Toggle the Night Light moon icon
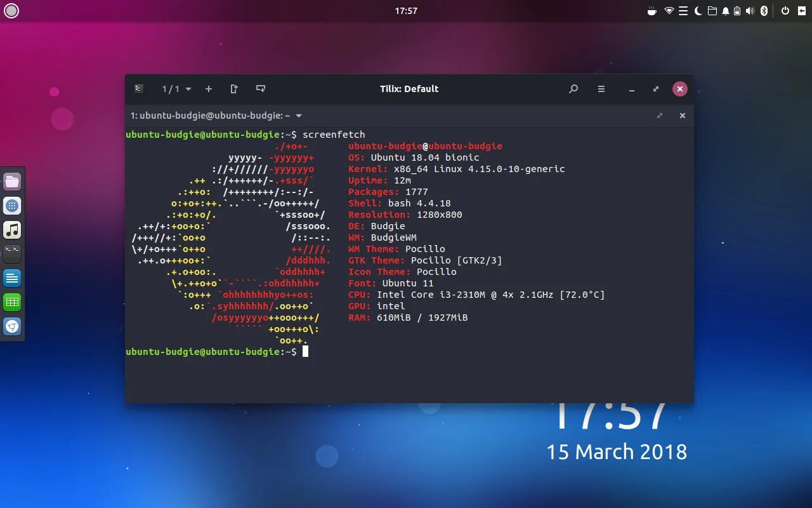The width and height of the screenshot is (812, 508). point(698,11)
